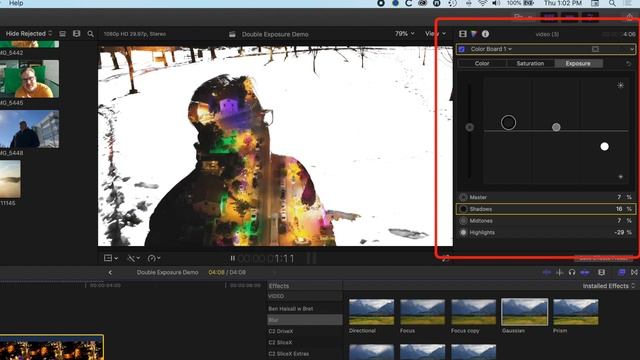Open the retiming speed dropdown
The height and width of the screenshot is (360, 640).
point(154,258)
